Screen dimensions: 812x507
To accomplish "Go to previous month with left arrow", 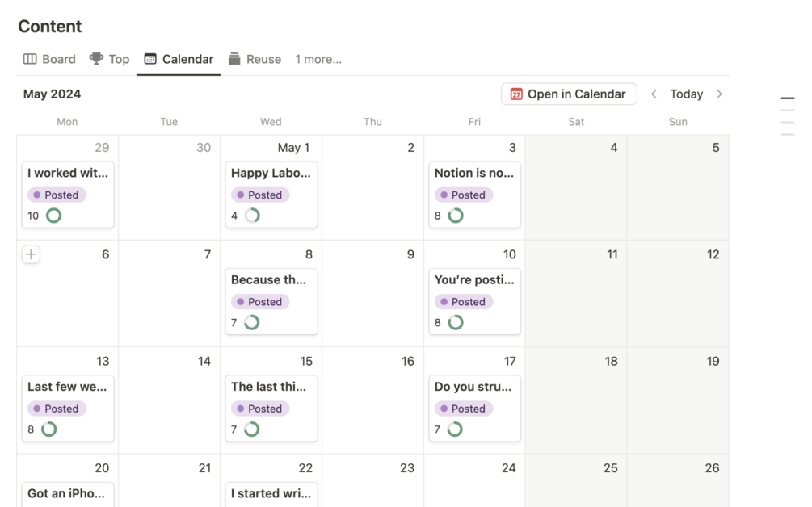I will click(654, 94).
